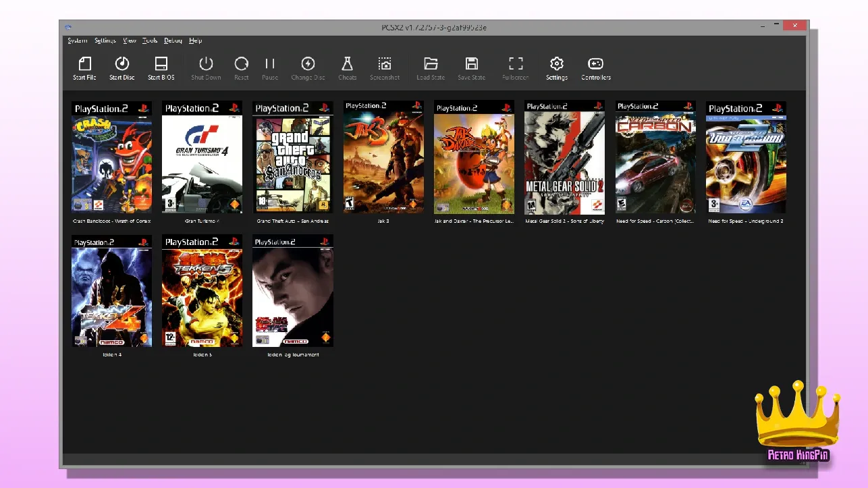Open the Tools menu

[150, 40]
